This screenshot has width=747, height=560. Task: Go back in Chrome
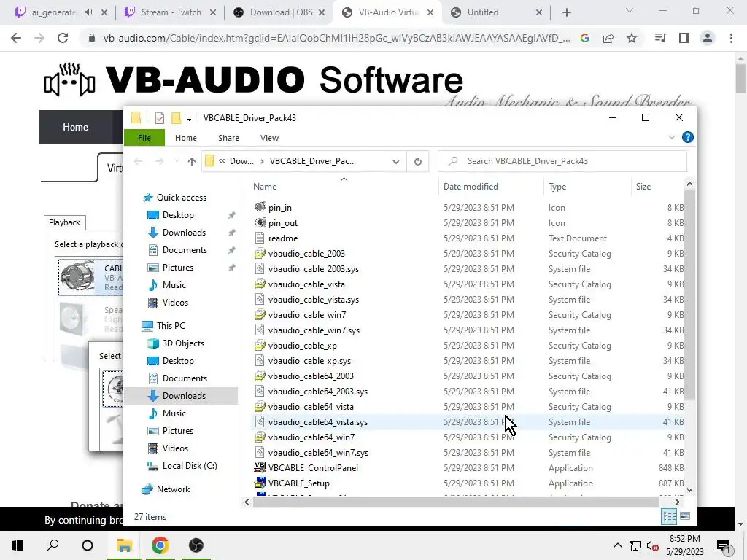pos(16,38)
